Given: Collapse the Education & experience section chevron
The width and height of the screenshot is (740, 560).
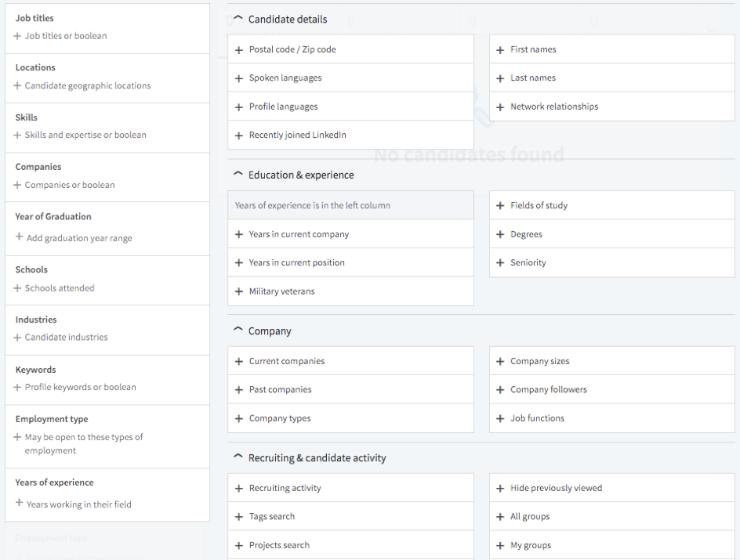Looking at the screenshot, I should 238,174.
